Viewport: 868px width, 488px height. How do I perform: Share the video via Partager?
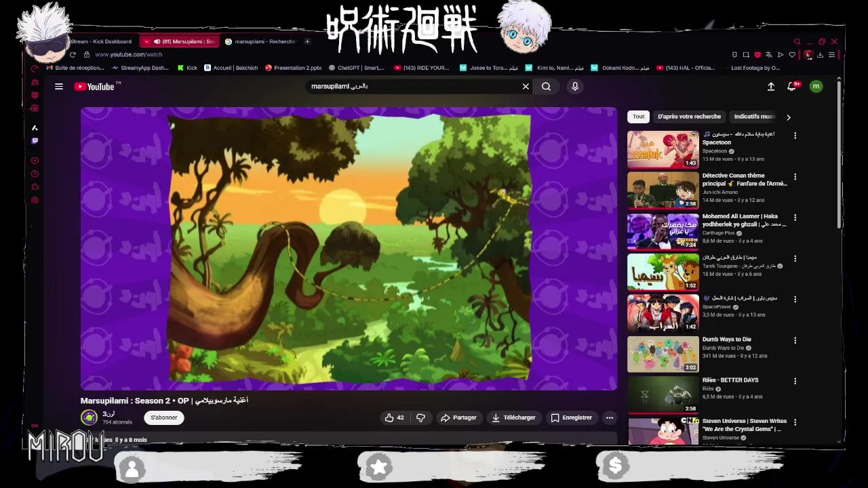(459, 418)
